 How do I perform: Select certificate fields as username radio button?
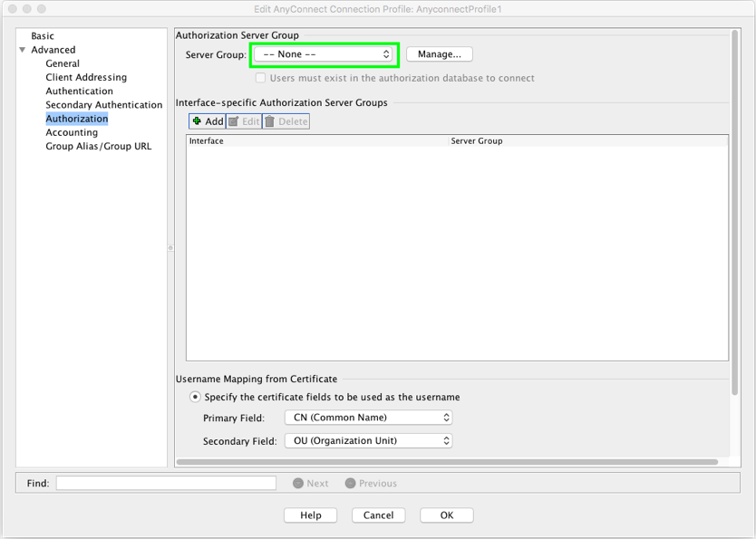[x=195, y=397]
